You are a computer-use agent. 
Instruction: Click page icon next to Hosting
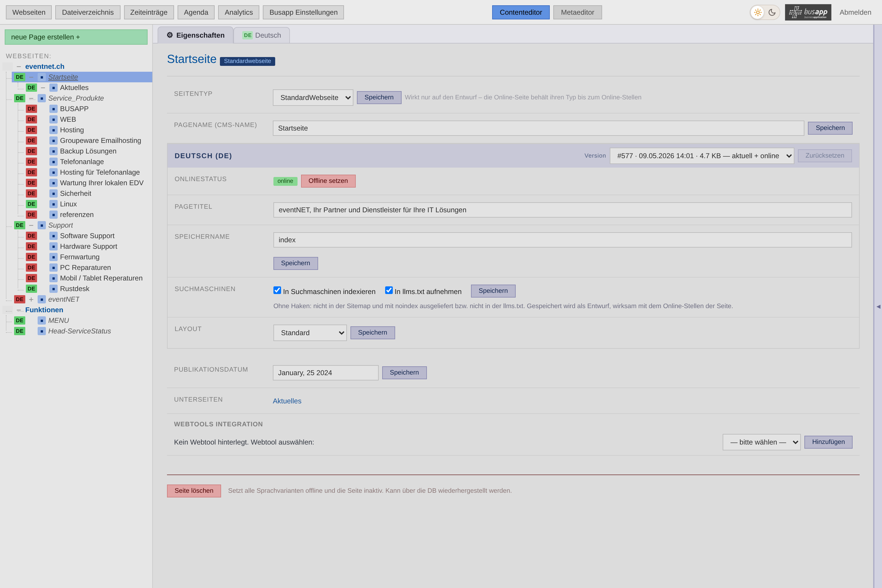click(x=54, y=130)
